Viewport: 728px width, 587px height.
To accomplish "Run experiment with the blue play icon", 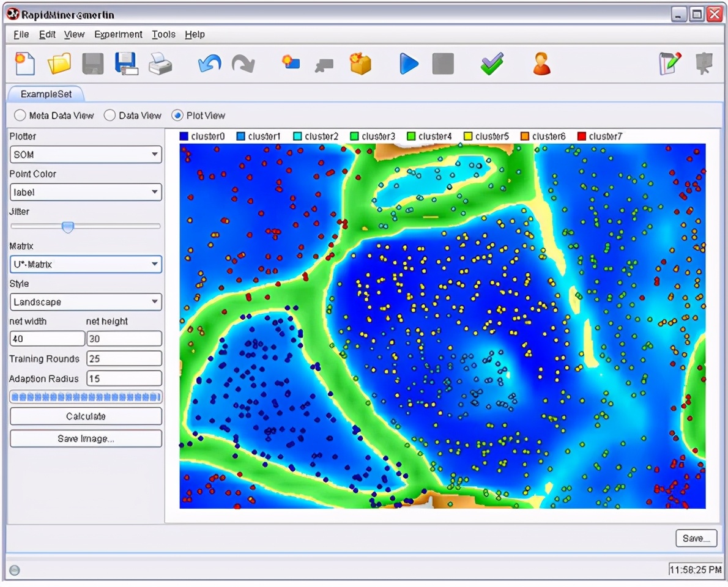I will pyautogui.click(x=409, y=64).
